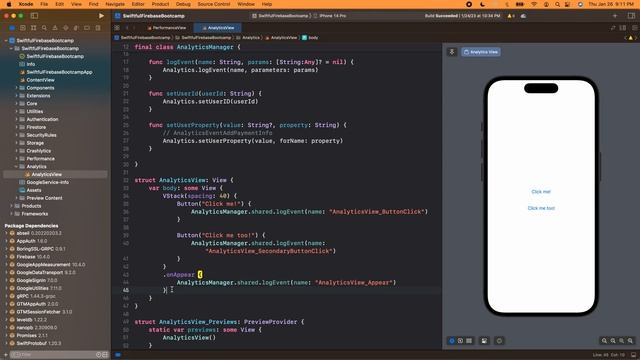Open the Symbol navigator icon
The width and height of the screenshot is (640, 360).
point(33,28)
